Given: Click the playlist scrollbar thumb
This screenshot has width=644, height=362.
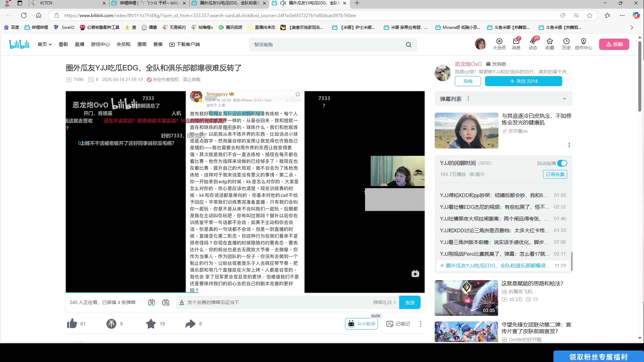Looking at the screenshot, I should click(572, 261).
